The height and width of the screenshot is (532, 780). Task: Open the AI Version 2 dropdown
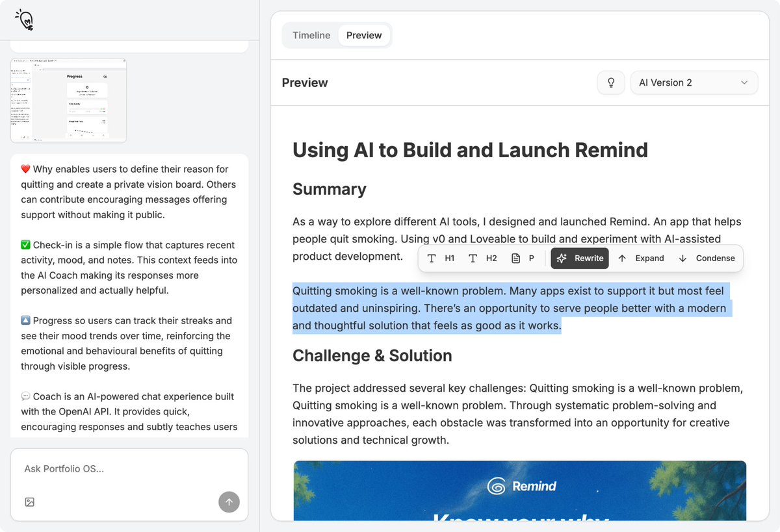tap(694, 82)
